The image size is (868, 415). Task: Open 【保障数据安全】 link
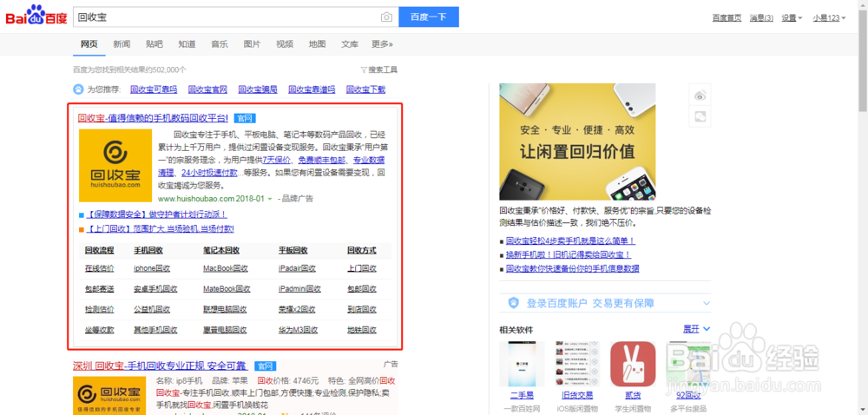coord(156,214)
